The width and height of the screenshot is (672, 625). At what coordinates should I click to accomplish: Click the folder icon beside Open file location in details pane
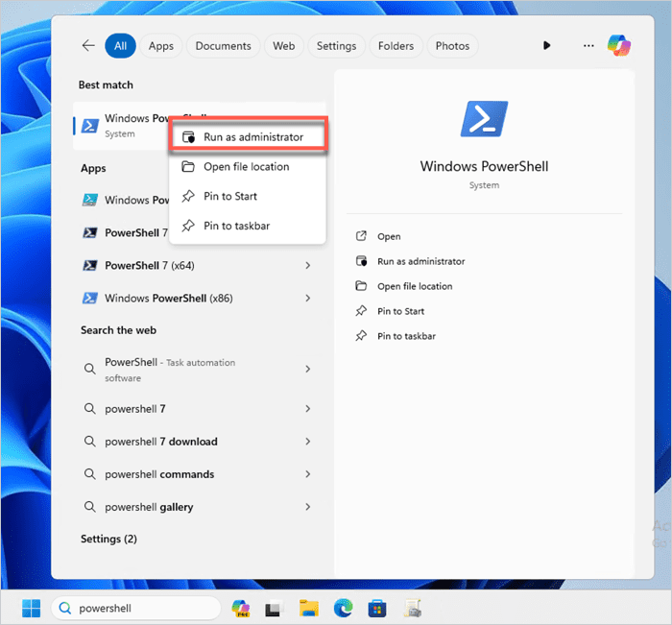pos(361,286)
